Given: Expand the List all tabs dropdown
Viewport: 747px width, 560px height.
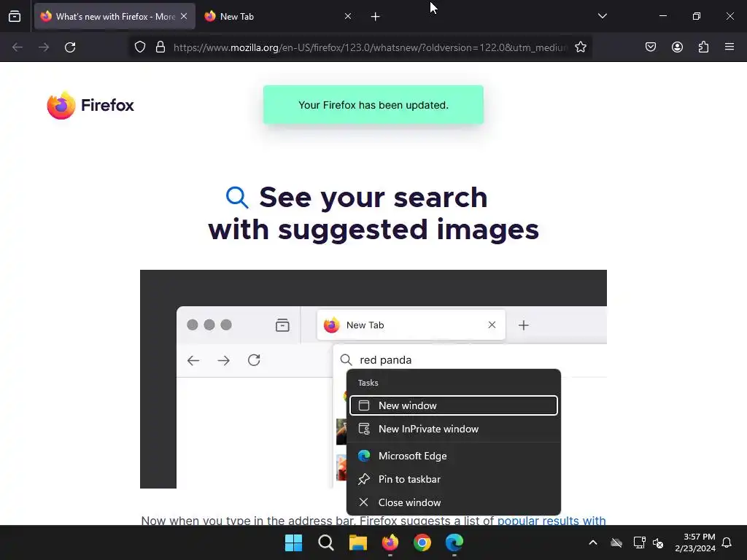Looking at the screenshot, I should click(x=602, y=16).
